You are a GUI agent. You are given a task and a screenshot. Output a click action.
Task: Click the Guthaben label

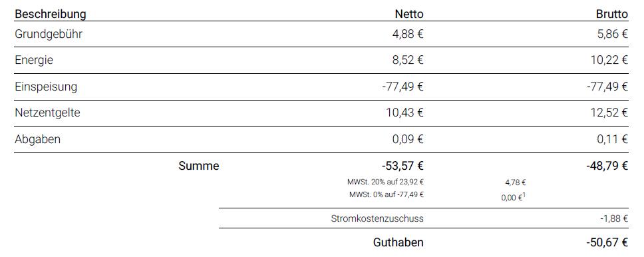399,242
